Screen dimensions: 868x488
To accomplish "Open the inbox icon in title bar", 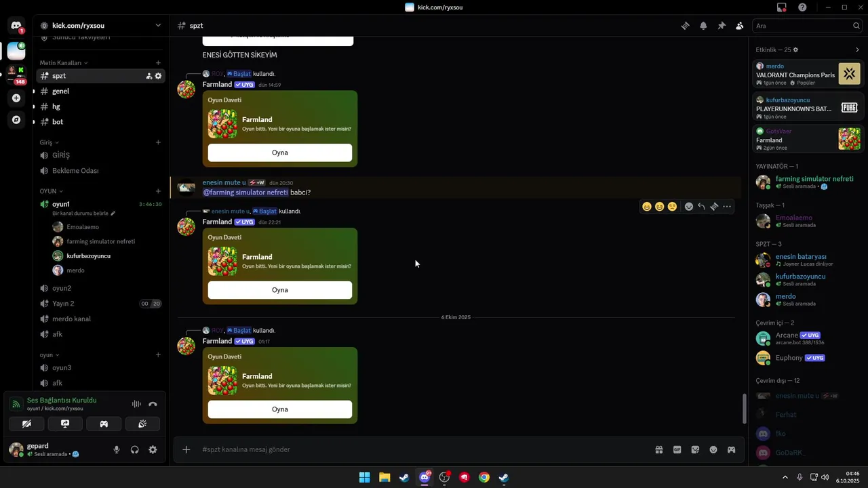I will coord(782,7).
